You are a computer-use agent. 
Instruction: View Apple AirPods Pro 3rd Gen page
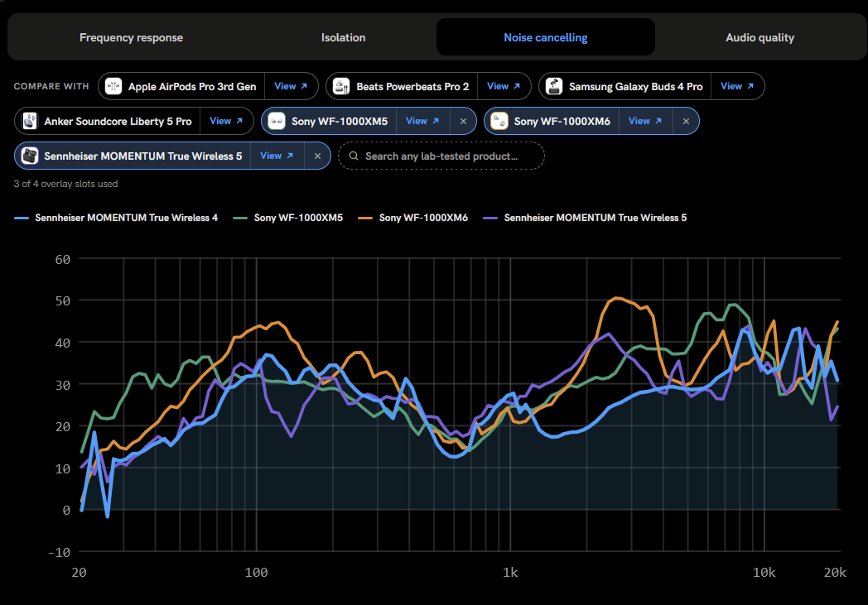pyautogui.click(x=291, y=86)
